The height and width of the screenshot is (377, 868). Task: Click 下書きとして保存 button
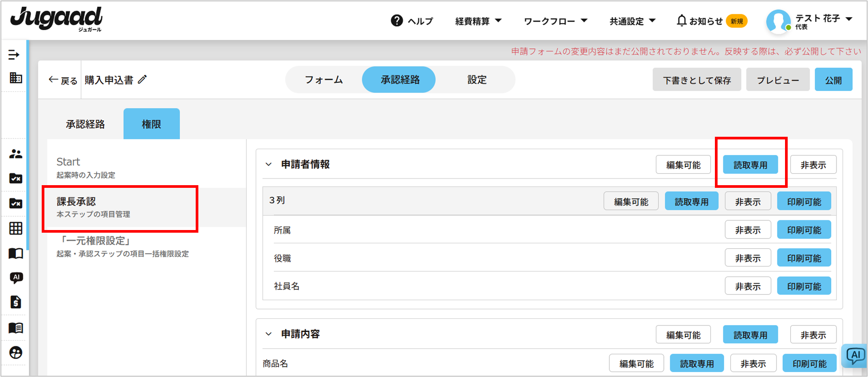696,80
